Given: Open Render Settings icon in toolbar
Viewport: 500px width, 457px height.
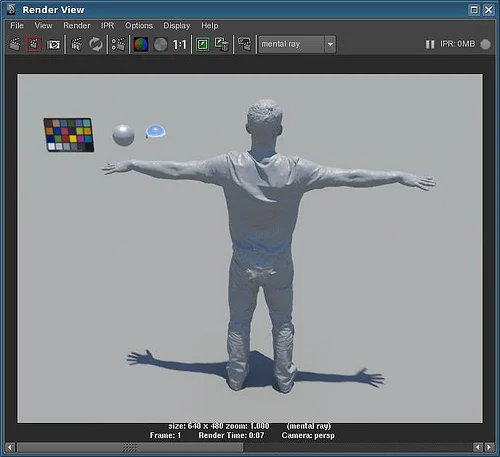Looking at the screenshot, I should click(x=118, y=44).
